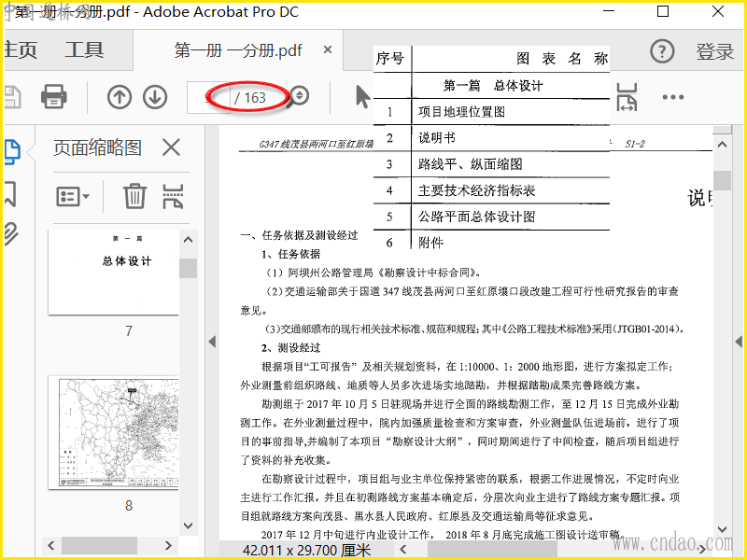
Task: Click heading 一、任务依据及测设经过
Action: [x=299, y=235]
